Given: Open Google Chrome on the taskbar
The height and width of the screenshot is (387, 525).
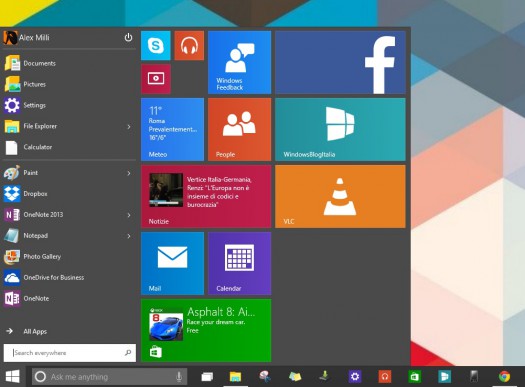Looking at the screenshot, I should pos(505,377).
